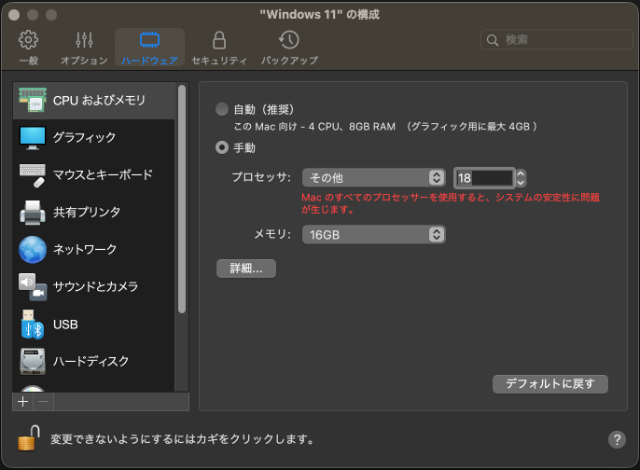
Task: Click the gold padlock to lock changes
Action: pos(29,438)
